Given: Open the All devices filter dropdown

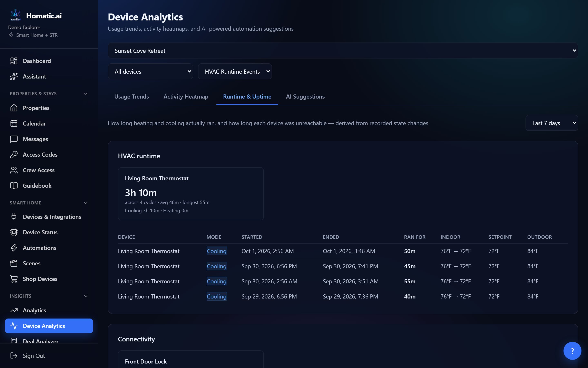Looking at the screenshot, I should tap(150, 72).
